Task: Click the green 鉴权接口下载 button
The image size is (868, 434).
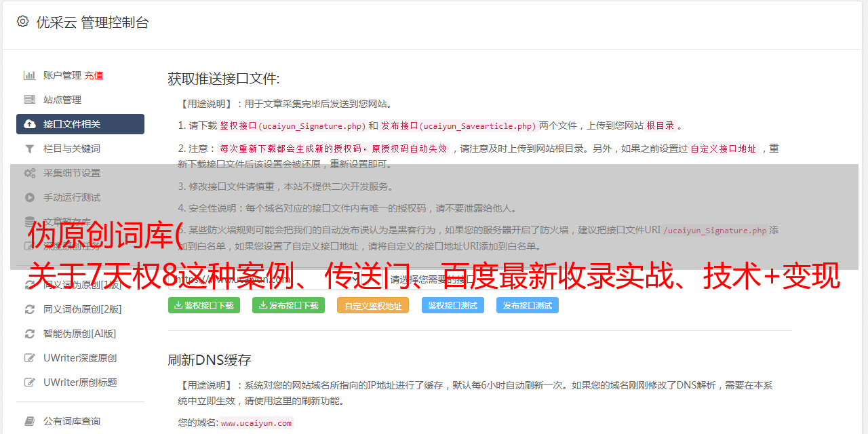Action: [204, 305]
